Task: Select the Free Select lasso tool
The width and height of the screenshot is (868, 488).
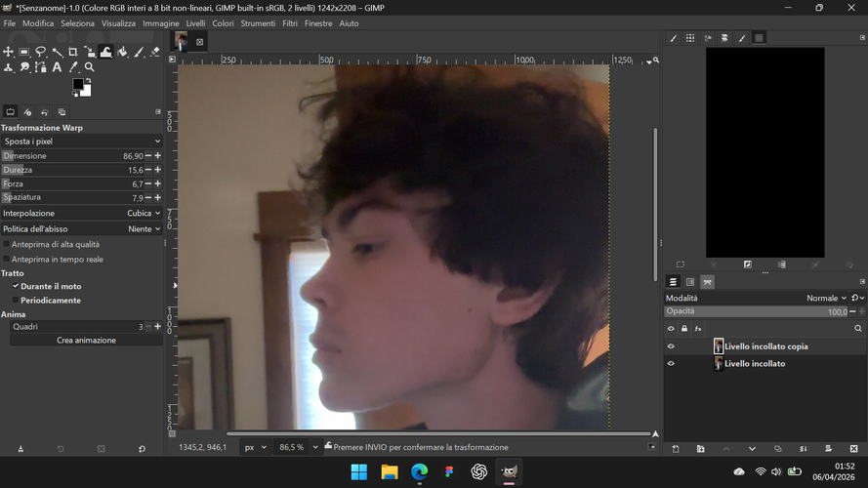Action: [40, 52]
